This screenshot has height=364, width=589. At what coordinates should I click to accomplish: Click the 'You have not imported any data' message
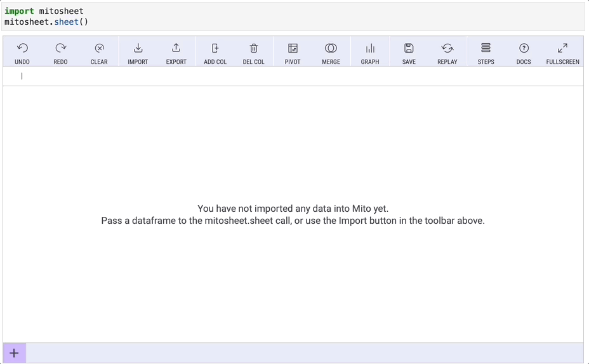[x=293, y=209]
